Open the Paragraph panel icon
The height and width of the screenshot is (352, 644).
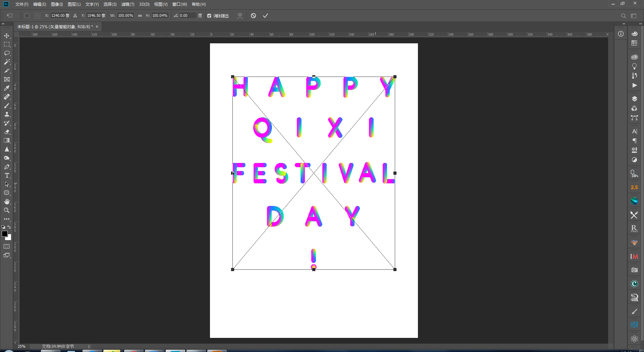coord(634,141)
